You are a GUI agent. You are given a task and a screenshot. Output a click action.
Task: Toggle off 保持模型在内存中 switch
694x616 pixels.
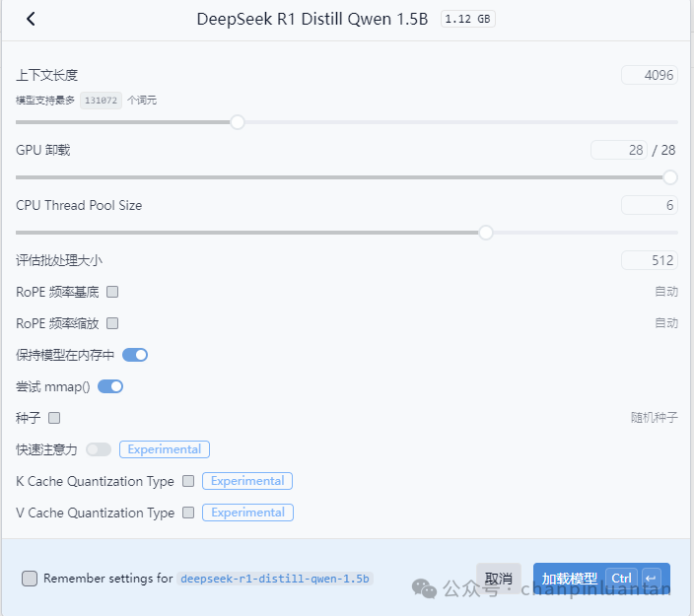[x=135, y=355]
